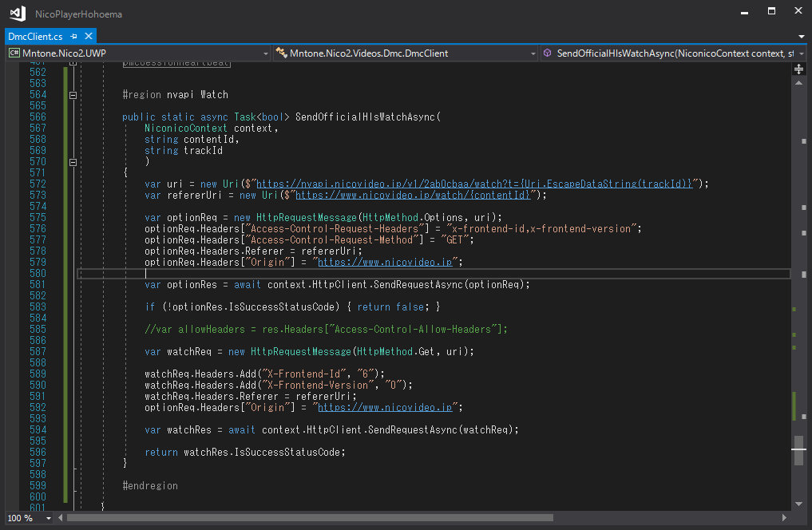Screen dimensions: 812x530
Task: Open the Mntone.Nico2.UWP project dropdown
Action: coord(266,52)
